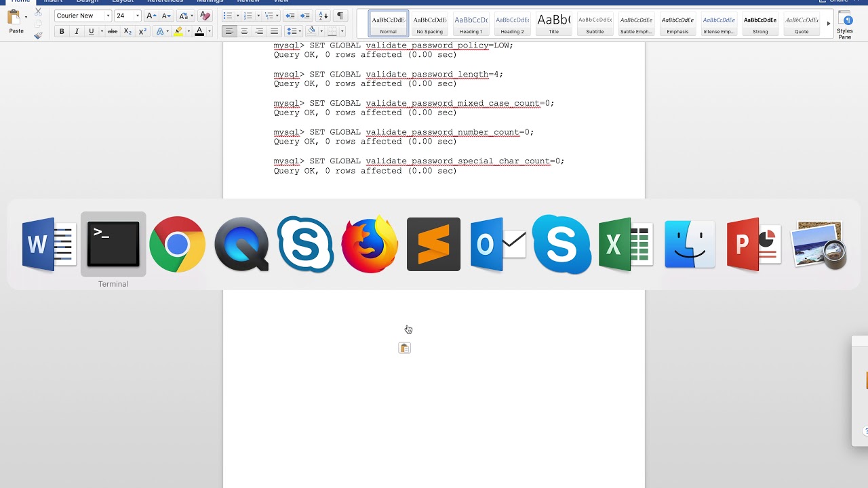This screenshot has width=868, height=488.
Task: Apply the Strong style
Action: point(760,24)
